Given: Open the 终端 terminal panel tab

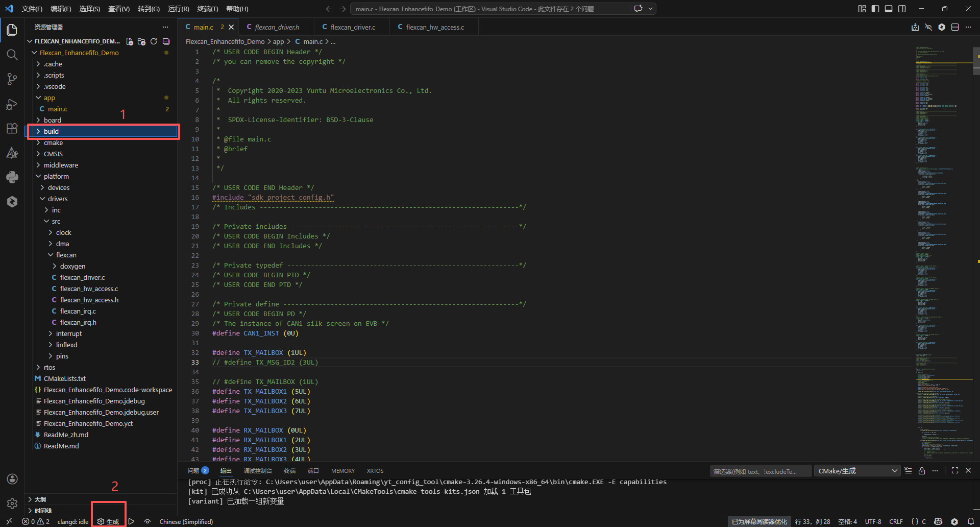Looking at the screenshot, I should coord(289,471).
